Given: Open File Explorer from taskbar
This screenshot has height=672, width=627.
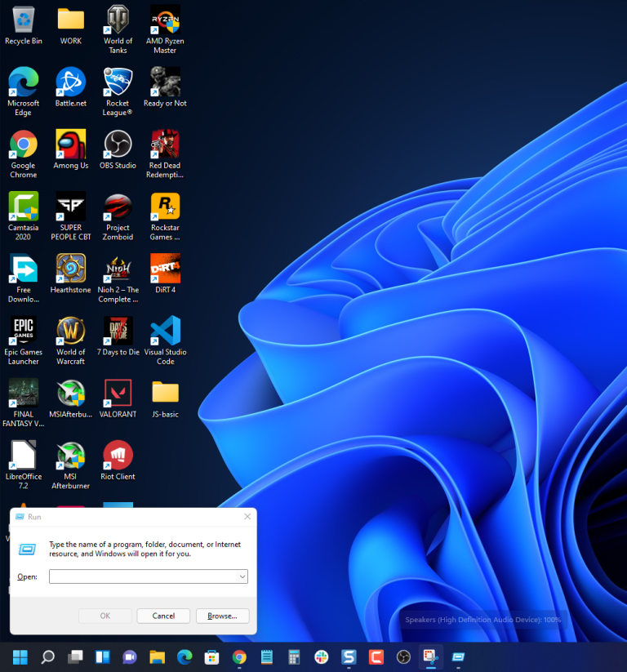Looking at the screenshot, I should 158,657.
